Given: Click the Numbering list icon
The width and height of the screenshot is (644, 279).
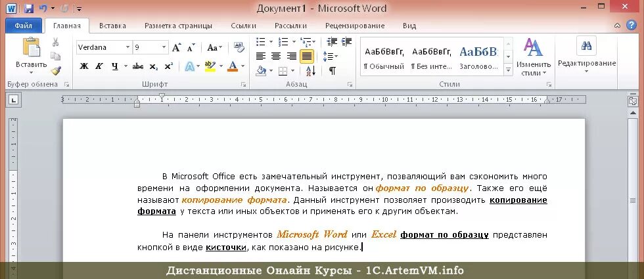Looking at the screenshot, I should click(283, 41).
